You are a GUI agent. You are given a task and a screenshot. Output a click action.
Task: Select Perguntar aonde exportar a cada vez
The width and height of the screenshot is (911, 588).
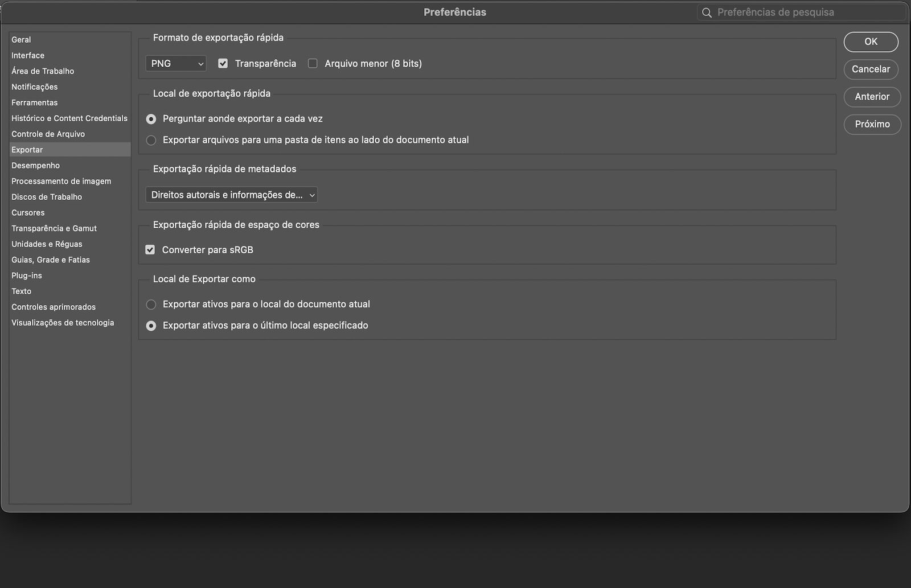click(x=151, y=119)
